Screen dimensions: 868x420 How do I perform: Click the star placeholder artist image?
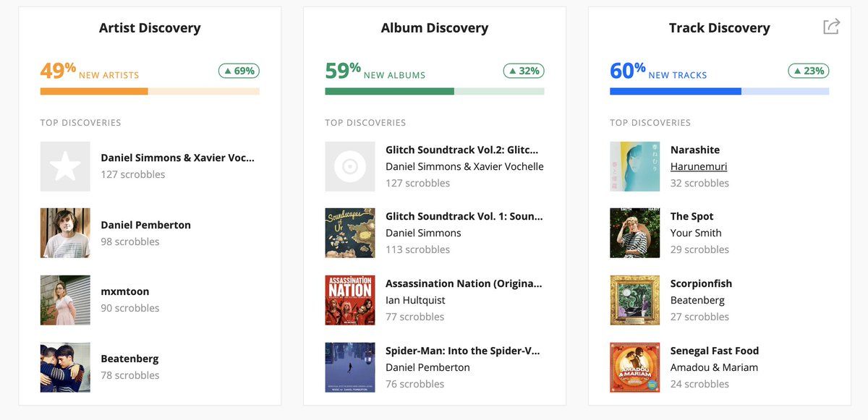(x=65, y=166)
